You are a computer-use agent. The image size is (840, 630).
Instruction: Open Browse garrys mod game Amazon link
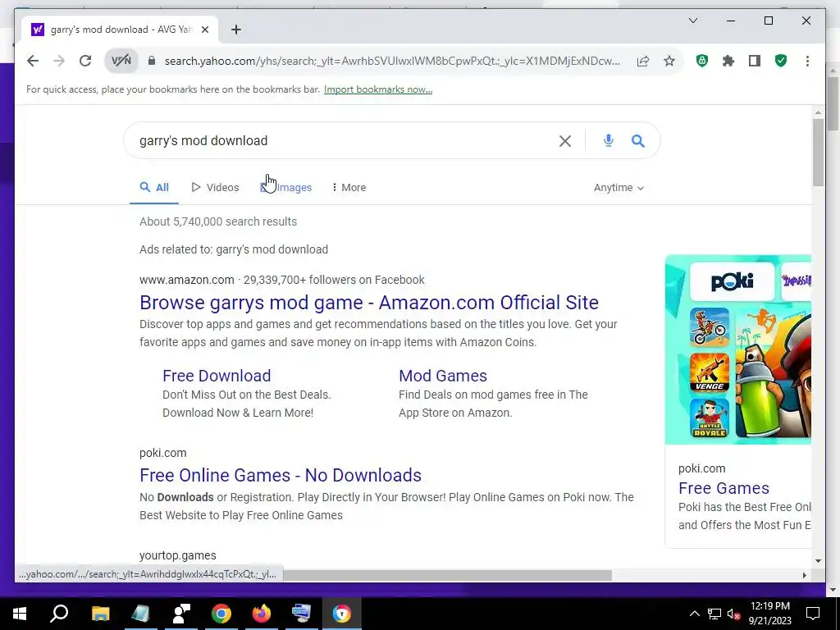pyautogui.click(x=369, y=303)
